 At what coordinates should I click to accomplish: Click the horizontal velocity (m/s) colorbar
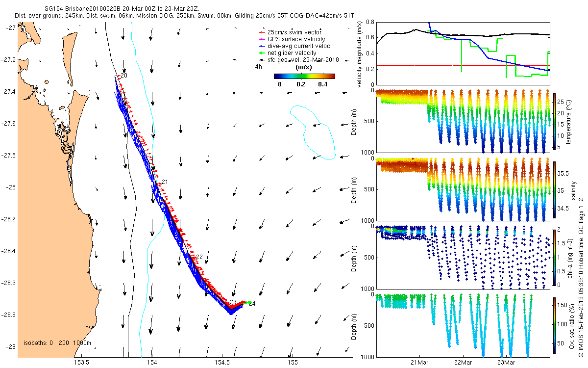click(304, 76)
